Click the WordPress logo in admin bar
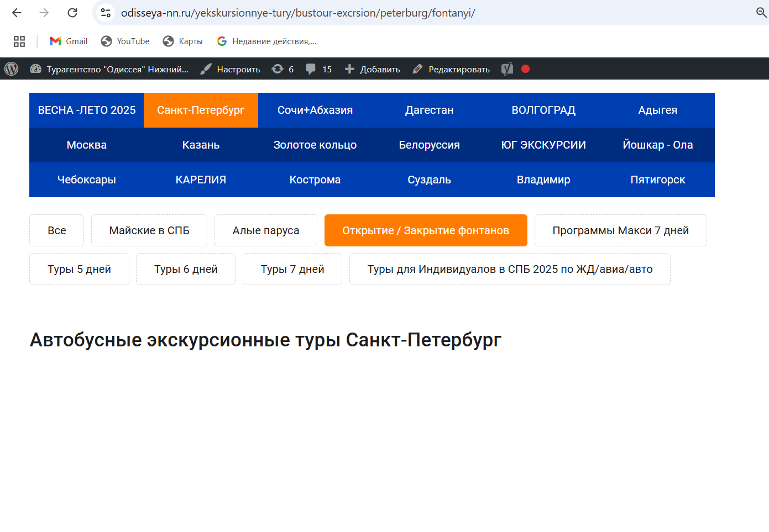 (12, 69)
